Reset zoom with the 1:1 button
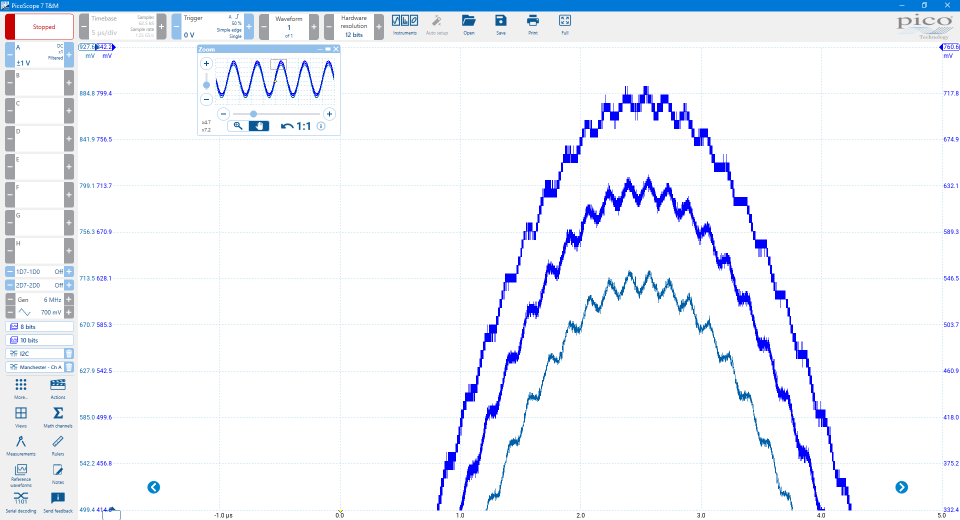The height and width of the screenshot is (520, 960). (x=296, y=126)
